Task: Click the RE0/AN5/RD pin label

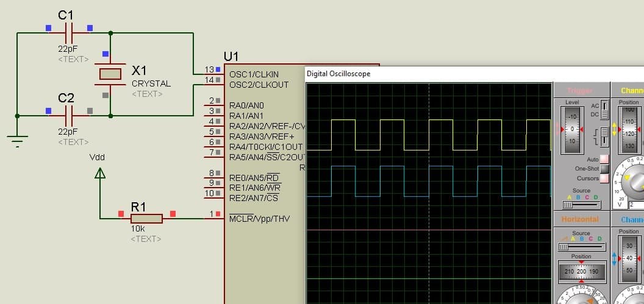Action: pos(255,178)
